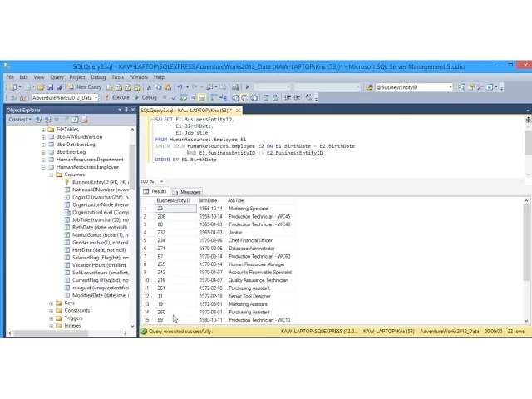This screenshot has height=399, width=532.
Task: Select the dbo.ErrorLog table
Action: point(71,152)
